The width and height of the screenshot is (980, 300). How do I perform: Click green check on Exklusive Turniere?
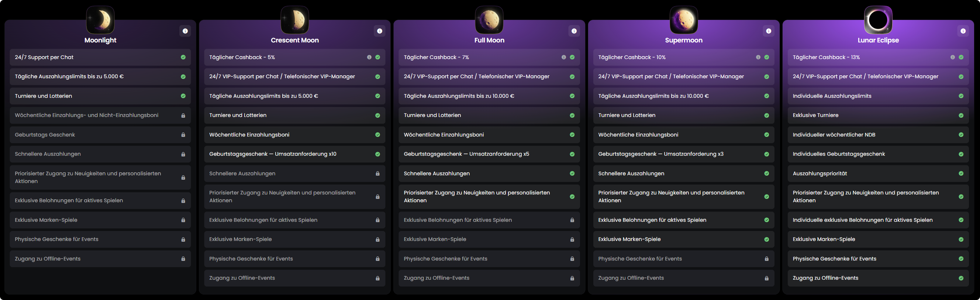pyautogui.click(x=960, y=115)
